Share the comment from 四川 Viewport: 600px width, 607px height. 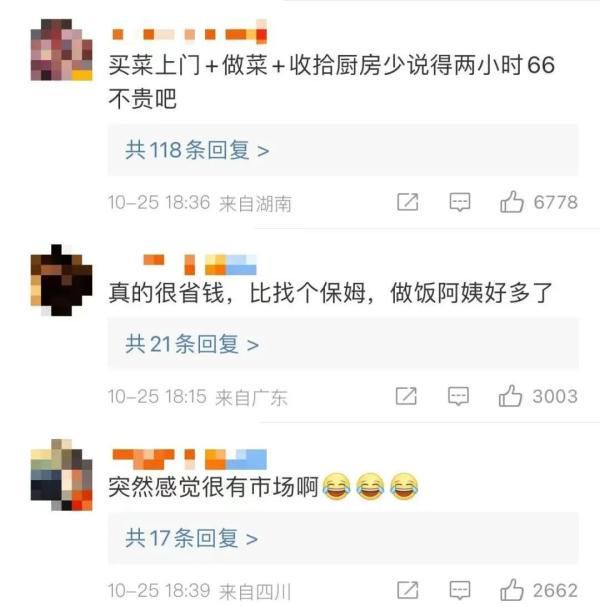pos(408,590)
